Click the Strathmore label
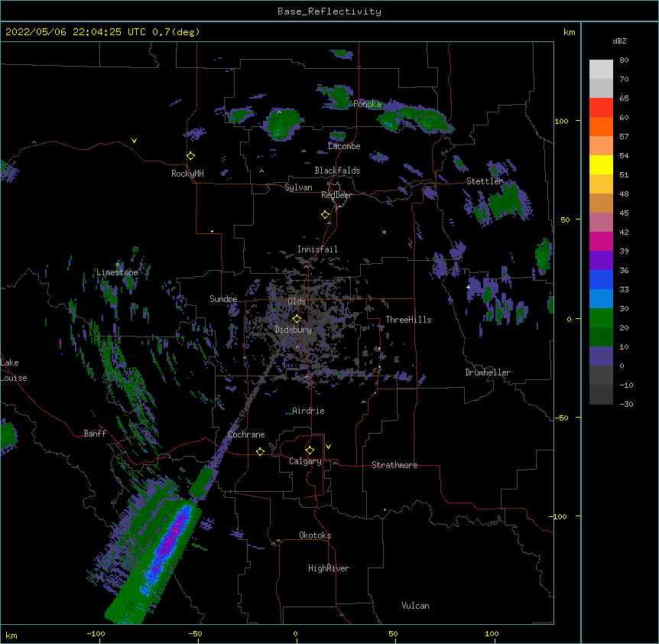The height and width of the screenshot is (644, 659). pos(394,465)
